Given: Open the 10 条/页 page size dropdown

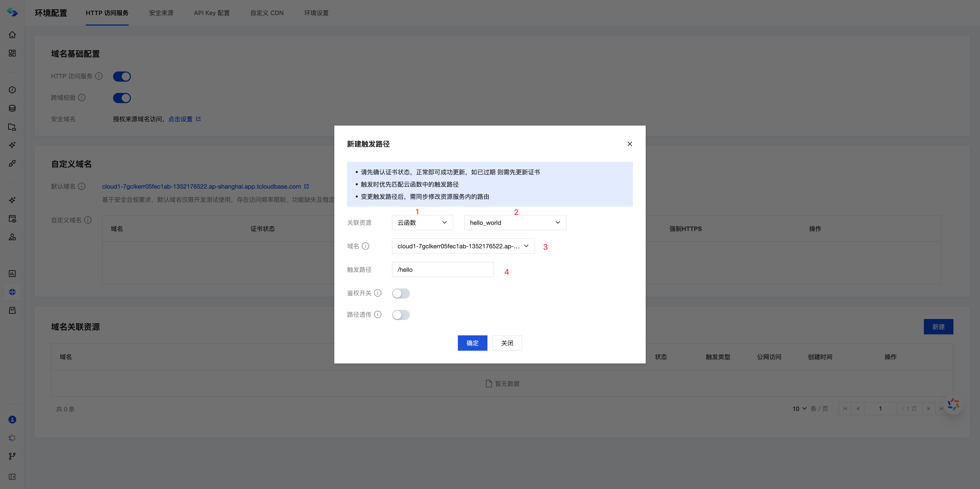Looking at the screenshot, I should point(799,408).
